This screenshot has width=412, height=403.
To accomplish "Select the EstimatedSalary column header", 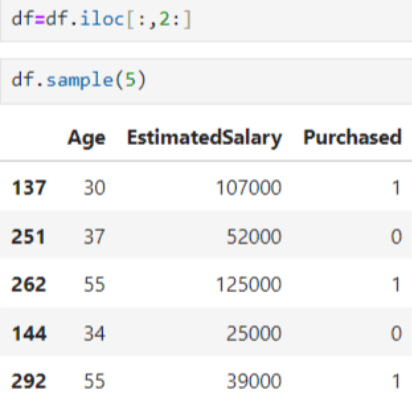I will (x=204, y=138).
